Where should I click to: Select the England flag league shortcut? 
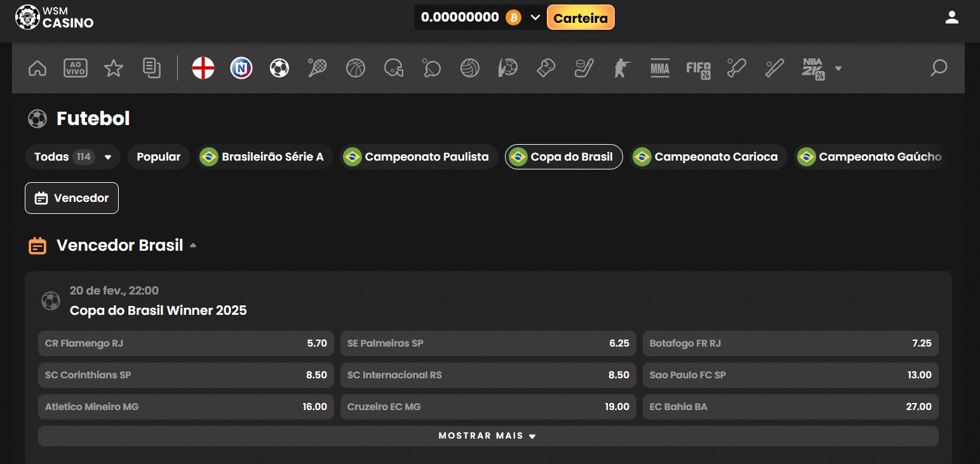203,68
